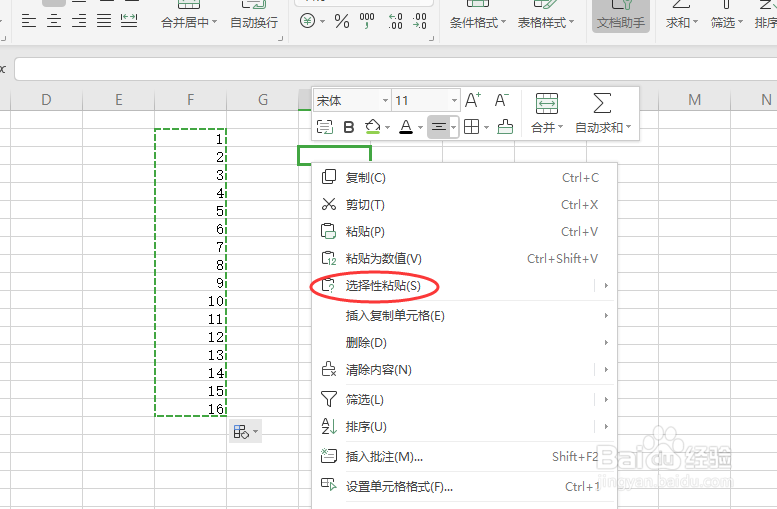Click cell containing 8 in column F

coord(190,265)
